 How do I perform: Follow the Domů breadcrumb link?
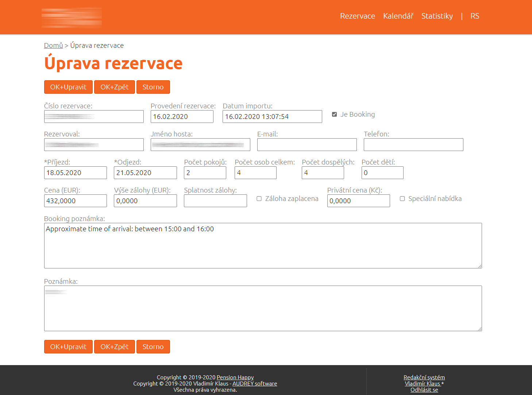53,45
